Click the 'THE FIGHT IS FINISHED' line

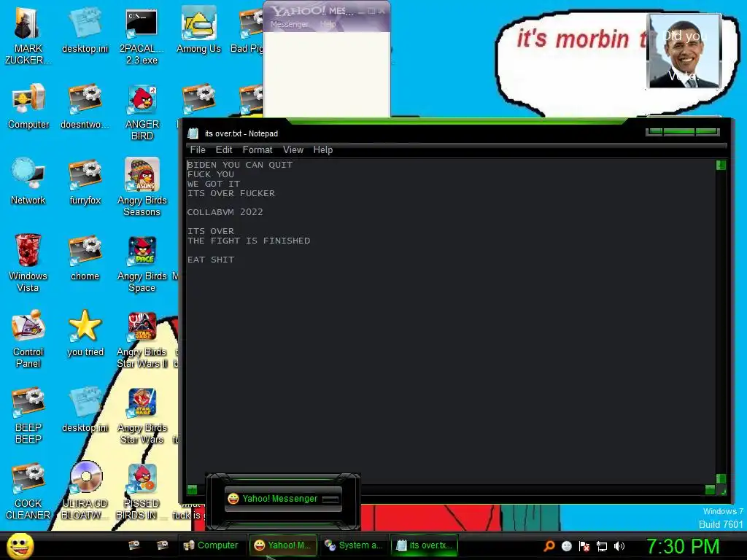[x=249, y=241]
